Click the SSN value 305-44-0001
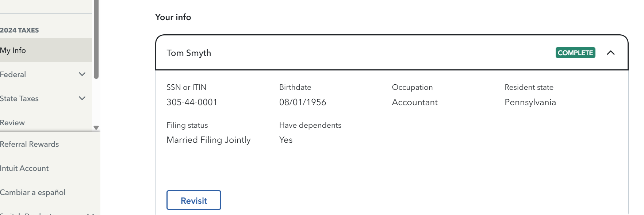This screenshot has height=215, width=644. tap(192, 102)
